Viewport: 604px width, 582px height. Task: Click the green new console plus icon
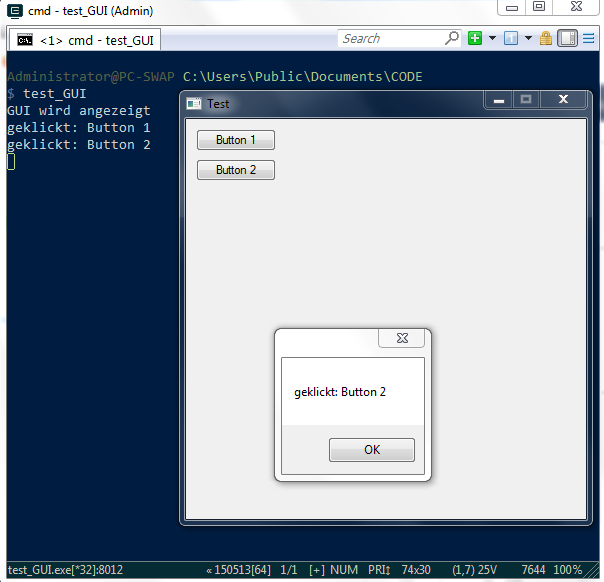pos(475,39)
